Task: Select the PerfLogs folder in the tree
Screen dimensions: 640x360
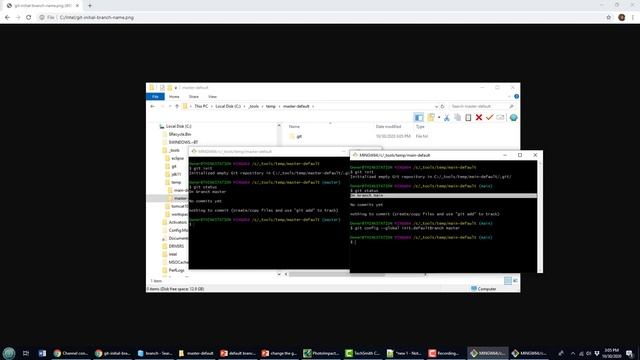Action: [173, 270]
